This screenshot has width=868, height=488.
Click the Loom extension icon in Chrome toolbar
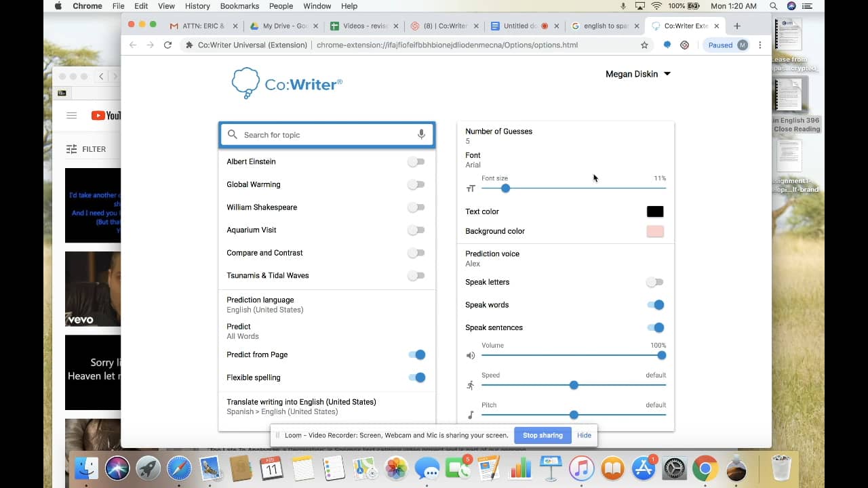[684, 45]
